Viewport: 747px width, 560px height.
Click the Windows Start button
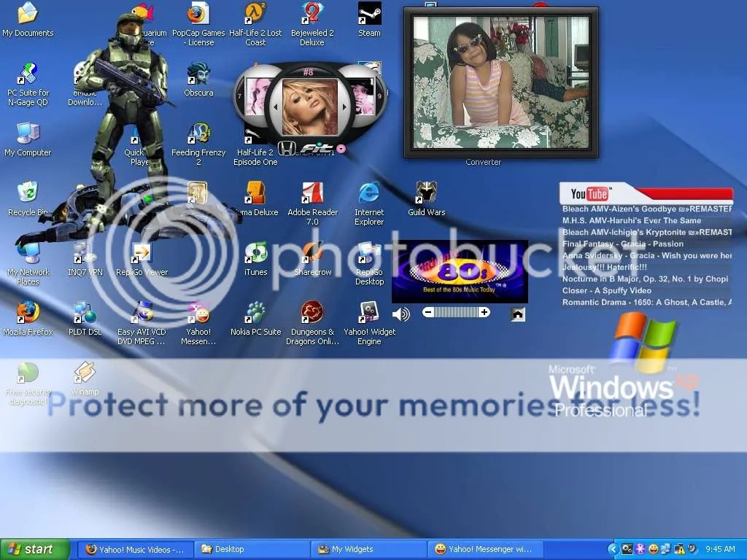tap(35, 549)
